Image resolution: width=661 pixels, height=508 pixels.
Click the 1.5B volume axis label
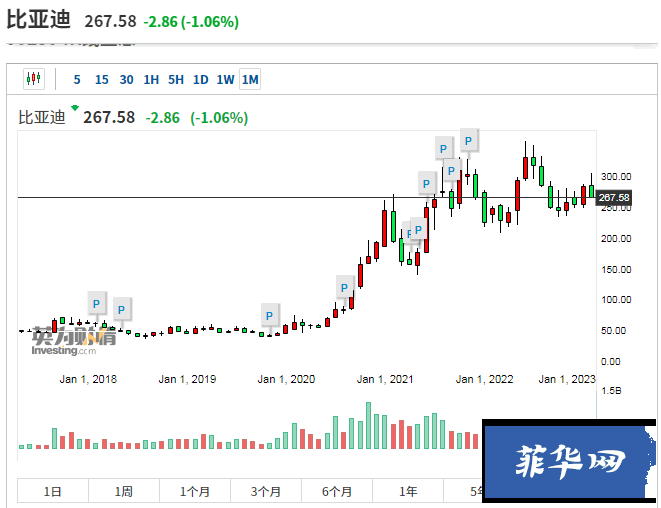611,391
